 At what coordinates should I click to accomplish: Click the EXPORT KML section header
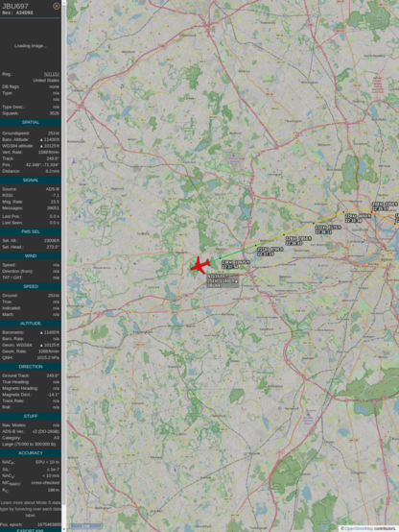[31, 530]
